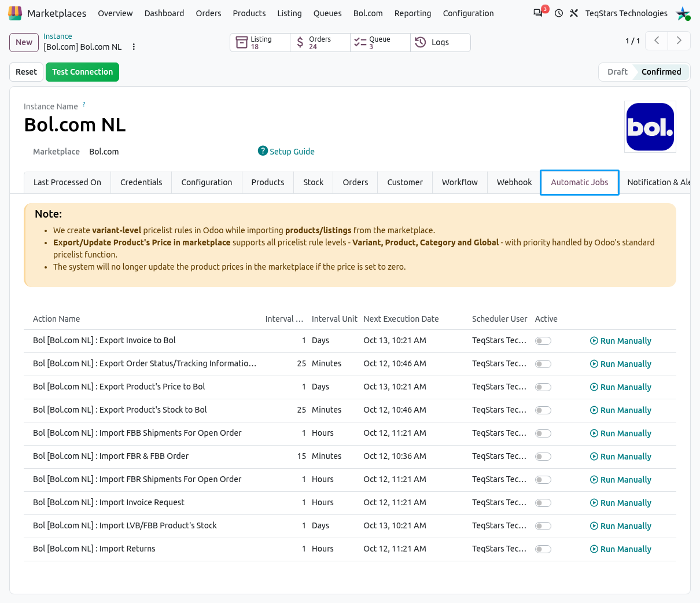The height and width of the screenshot is (603, 700).
Task: Open the TeqStars Technologies company switcher
Action: click(x=627, y=13)
